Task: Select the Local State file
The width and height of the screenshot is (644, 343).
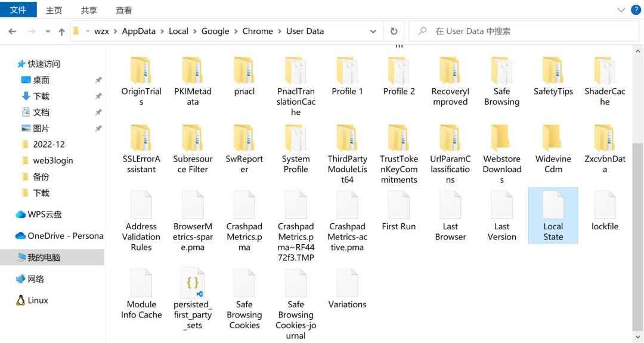Action: (553, 216)
